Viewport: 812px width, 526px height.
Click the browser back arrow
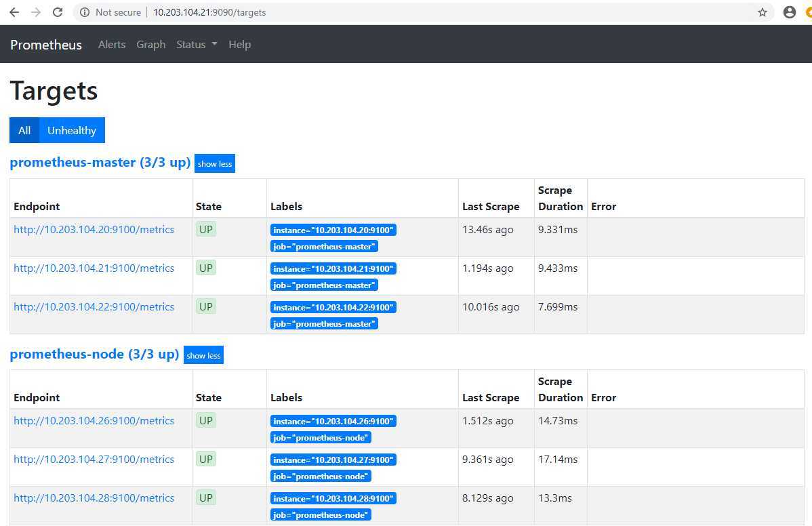pos(14,12)
